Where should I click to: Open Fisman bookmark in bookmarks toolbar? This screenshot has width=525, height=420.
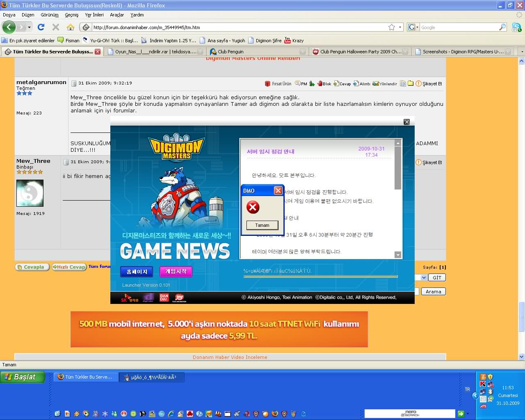(68, 40)
